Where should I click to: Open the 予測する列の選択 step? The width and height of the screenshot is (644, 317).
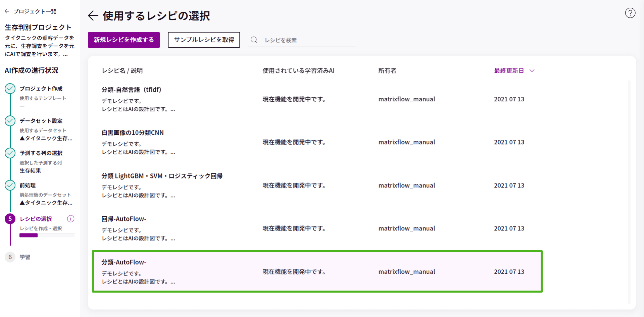click(x=41, y=153)
